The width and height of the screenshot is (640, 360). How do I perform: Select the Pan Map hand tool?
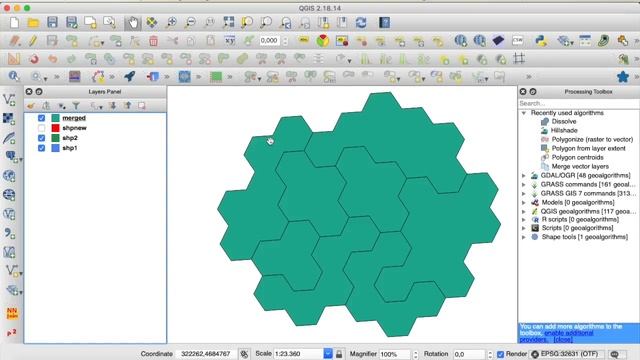(x=133, y=22)
